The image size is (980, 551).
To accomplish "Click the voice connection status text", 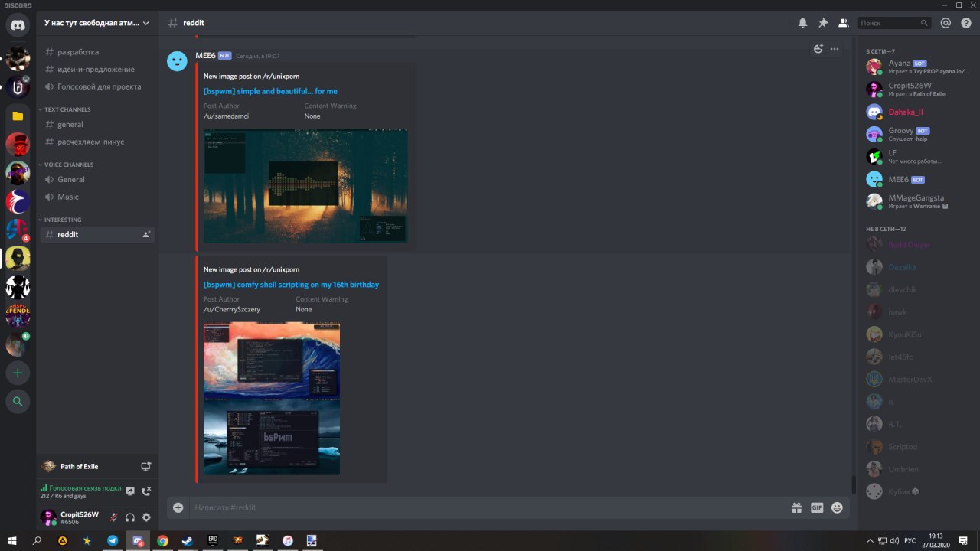I will [x=85, y=487].
